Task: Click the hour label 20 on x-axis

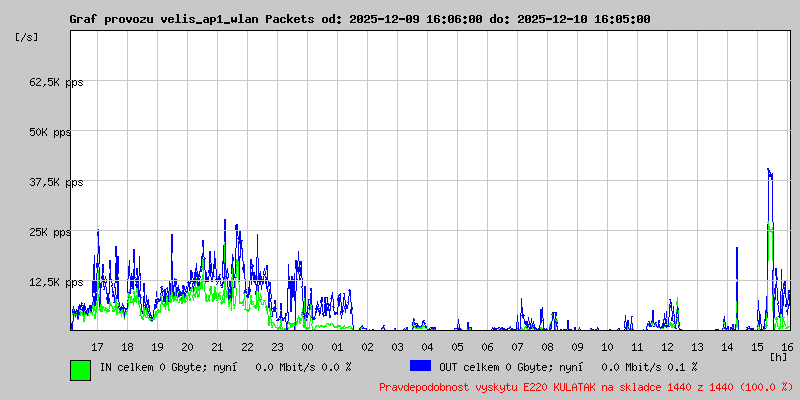Action: [x=187, y=347]
